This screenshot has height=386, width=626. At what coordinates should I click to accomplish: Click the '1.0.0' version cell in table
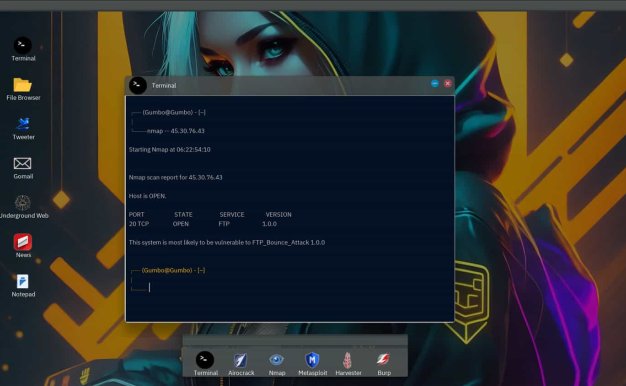269,224
